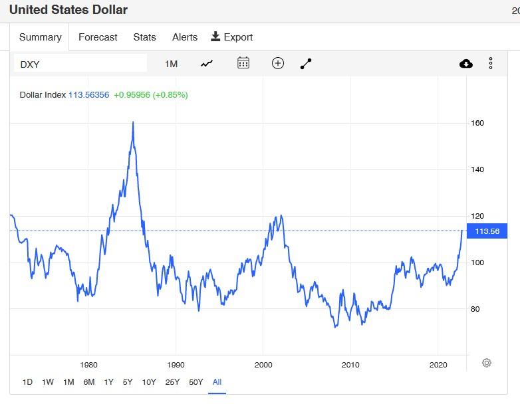Click the DXY symbol input field

[80, 64]
